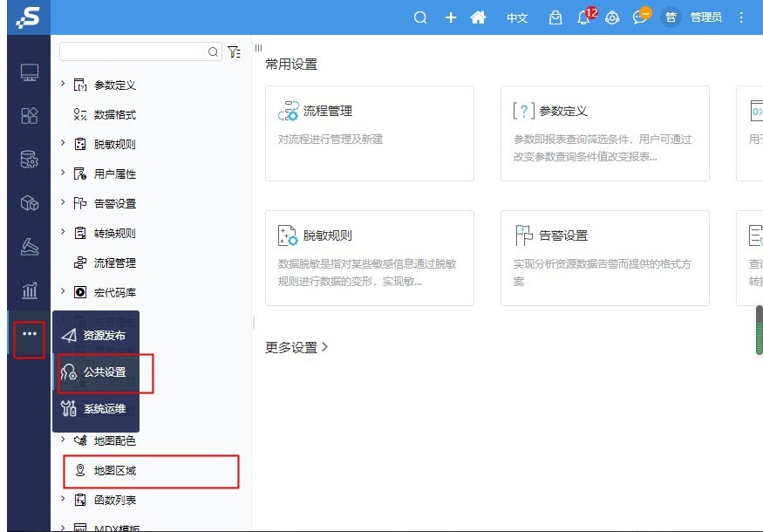Open the bar chart sidebar icon
Viewport: 763px width, 532px height.
tap(29, 290)
